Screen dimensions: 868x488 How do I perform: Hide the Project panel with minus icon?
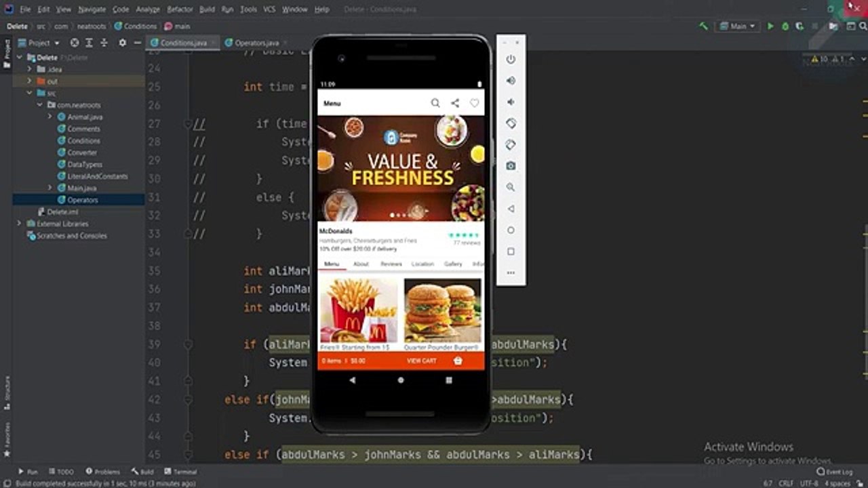[137, 43]
